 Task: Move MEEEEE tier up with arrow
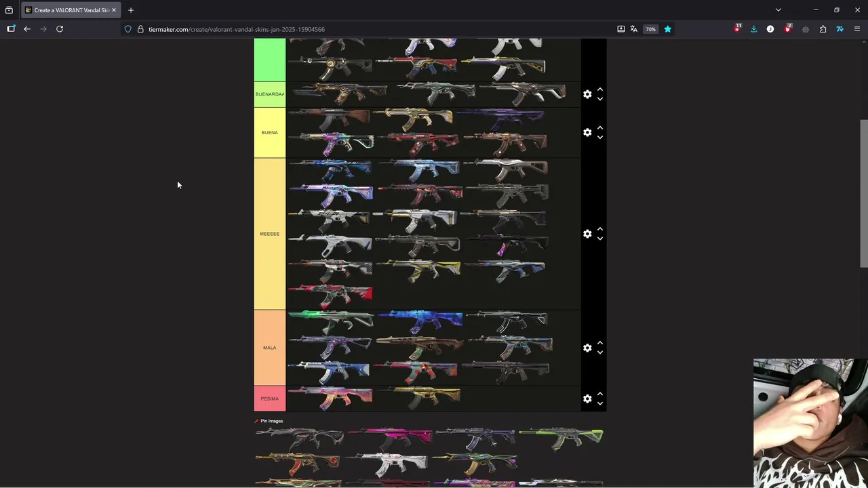600,229
